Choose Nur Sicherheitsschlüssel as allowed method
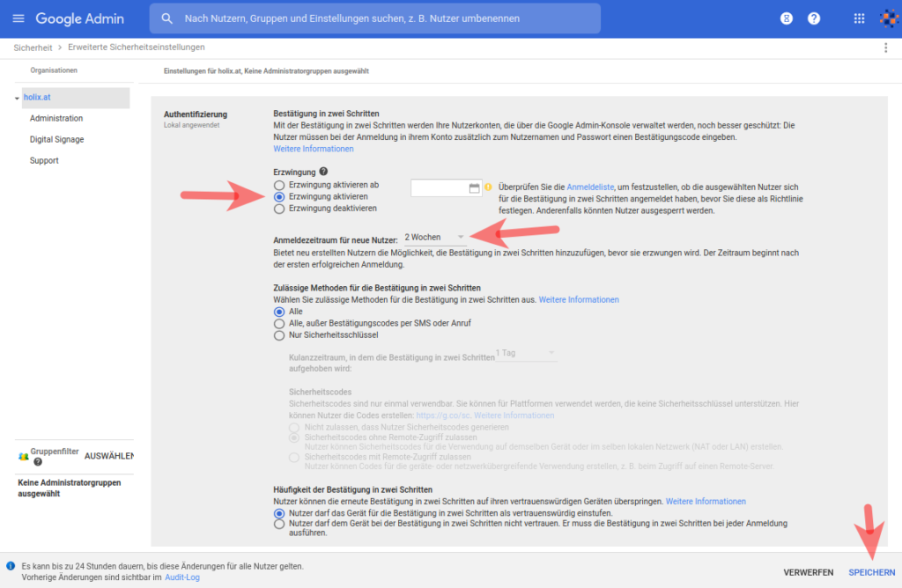902x588 pixels. pyautogui.click(x=279, y=334)
